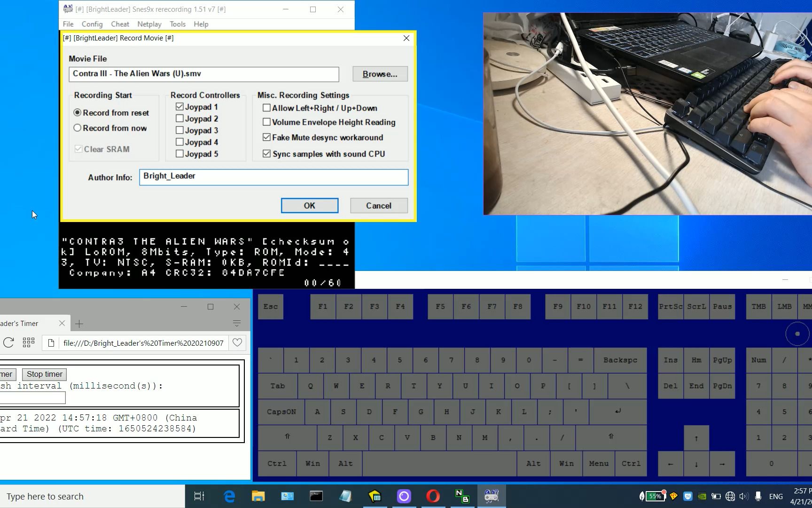Viewport: 812px width, 508px height.
Task: Click the webcam video overlay
Action: [648, 114]
